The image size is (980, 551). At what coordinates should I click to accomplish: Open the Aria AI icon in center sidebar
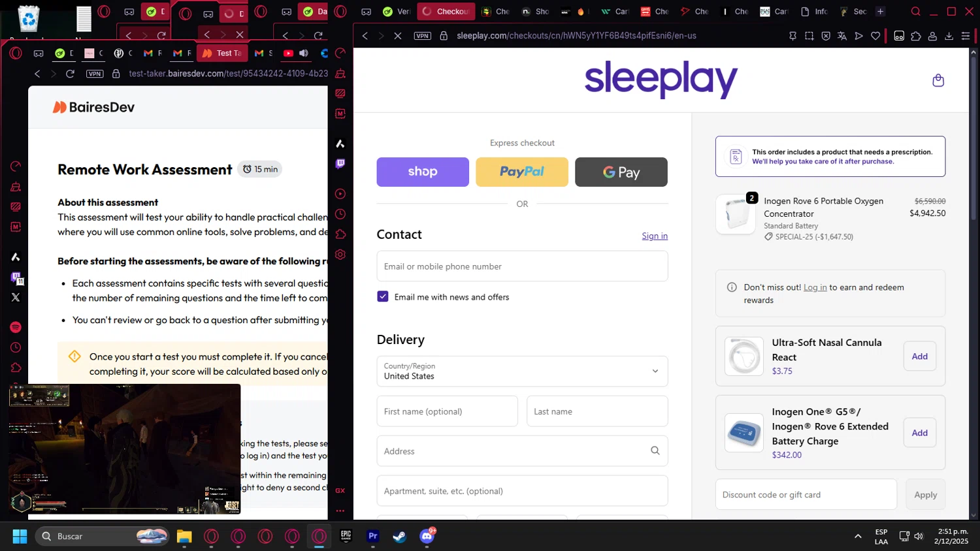pyautogui.click(x=340, y=144)
